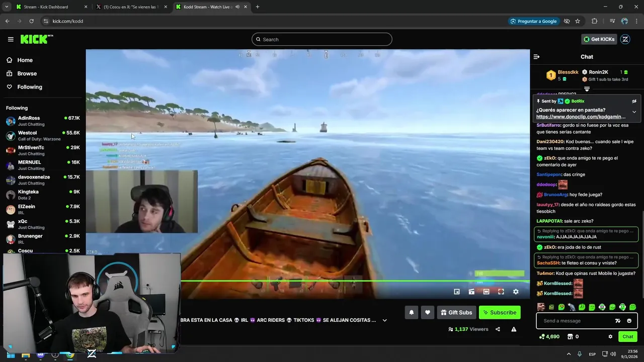This screenshot has height=362, width=644.
Task: Switch to the Coscu en X tab
Action: tap(132, 7)
